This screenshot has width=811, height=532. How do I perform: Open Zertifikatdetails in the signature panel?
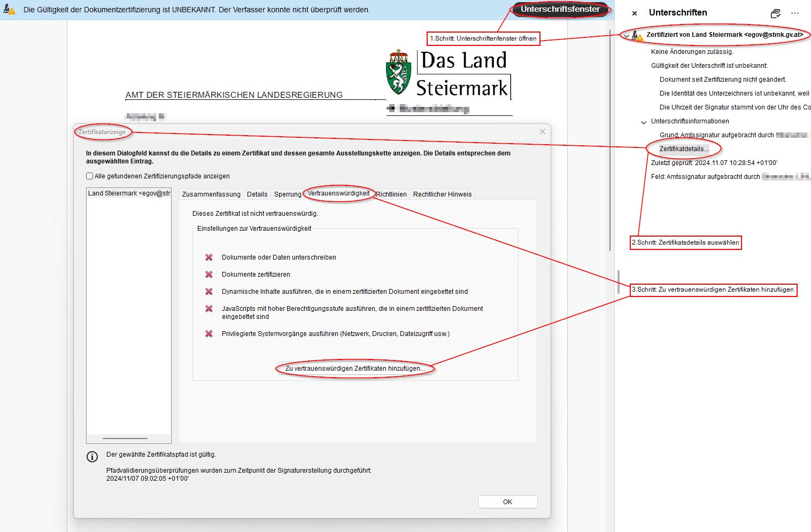[684, 149]
